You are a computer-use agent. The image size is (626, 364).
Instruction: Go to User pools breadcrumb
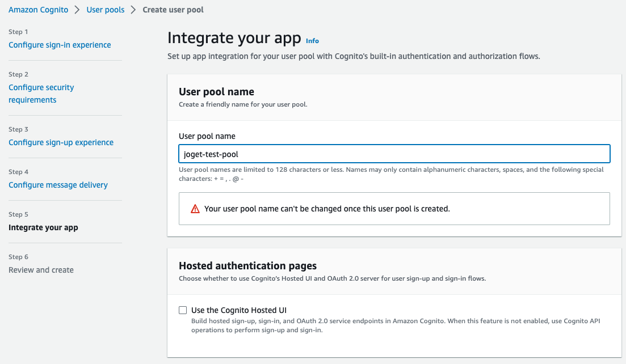tap(106, 10)
